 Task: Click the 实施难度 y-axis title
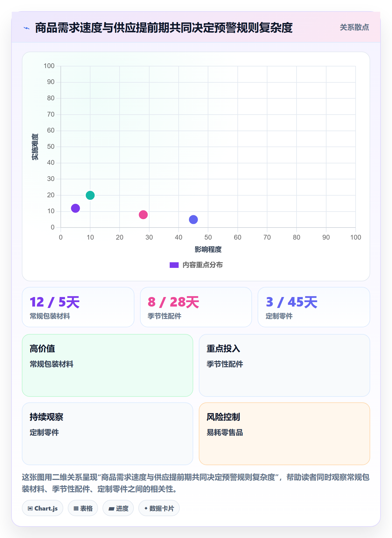[x=35, y=147]
